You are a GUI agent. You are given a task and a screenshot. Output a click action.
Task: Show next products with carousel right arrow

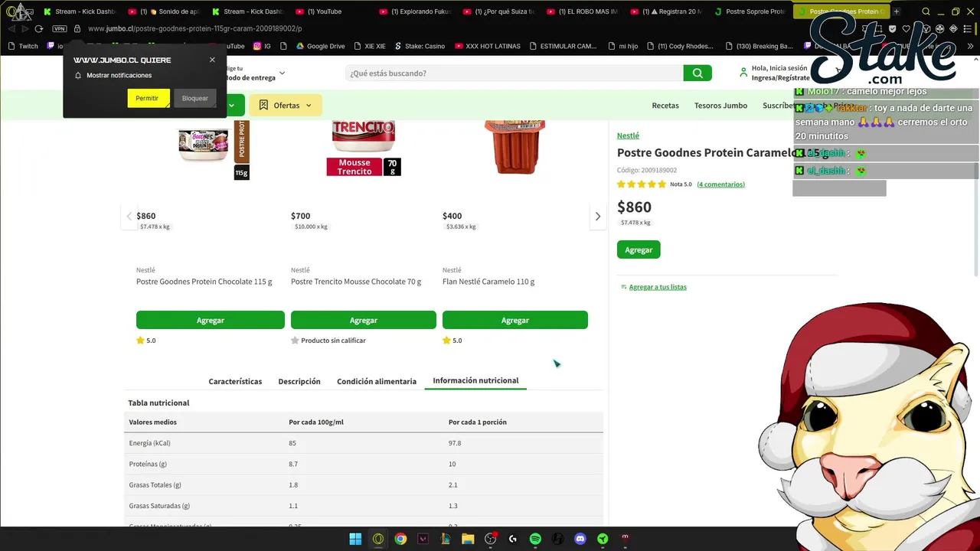coord(598,217)
